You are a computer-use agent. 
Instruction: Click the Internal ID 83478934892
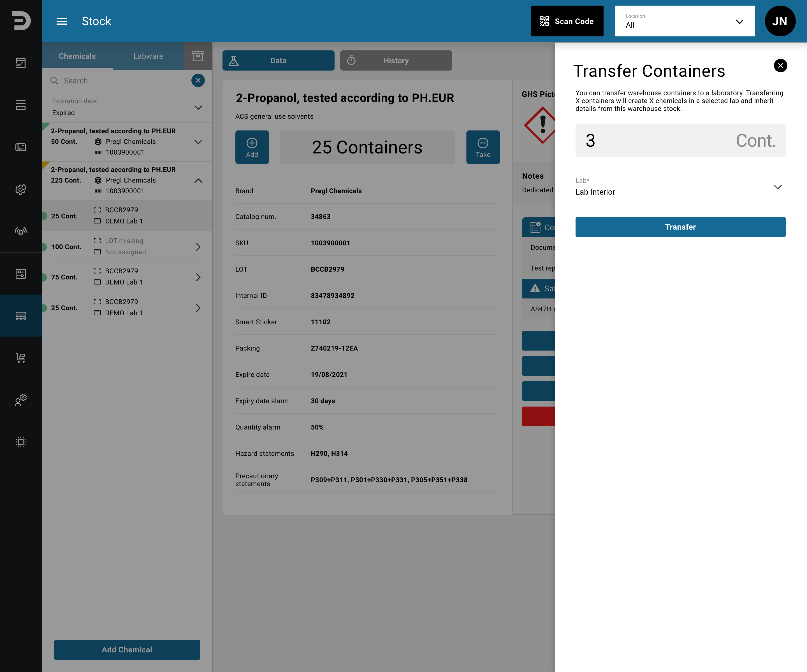tap(332, 296)
